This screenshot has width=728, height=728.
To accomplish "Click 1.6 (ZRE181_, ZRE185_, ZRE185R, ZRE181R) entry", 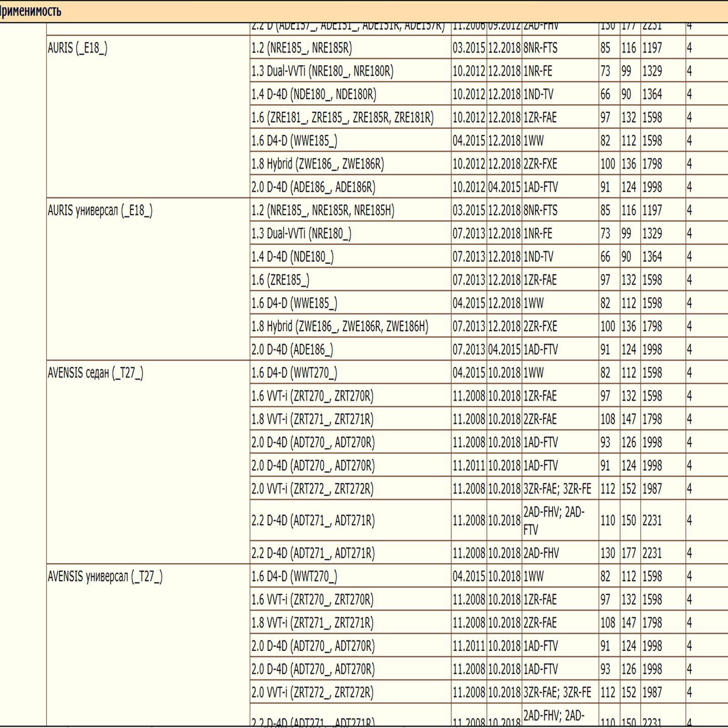I will [342, 118].
